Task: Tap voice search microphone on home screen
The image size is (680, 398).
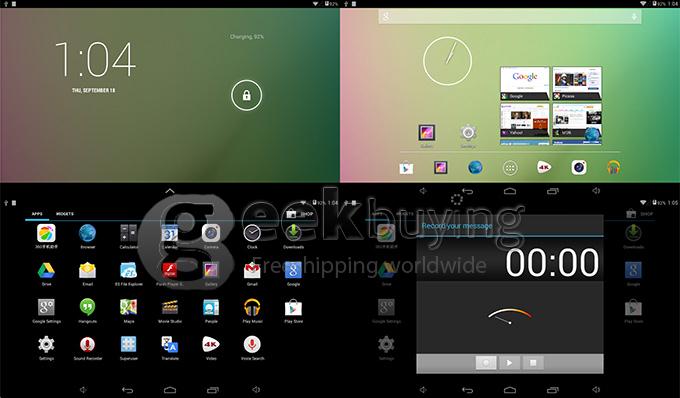Action: click(x=634, y=17)
